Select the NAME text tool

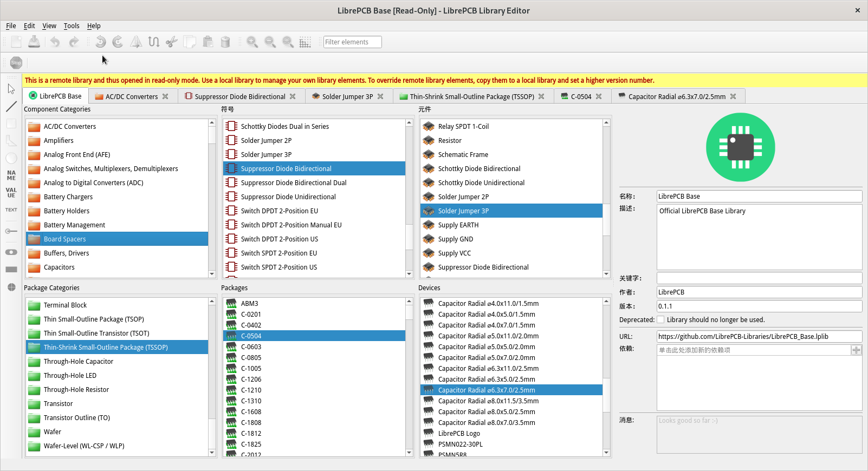[11, 175]
